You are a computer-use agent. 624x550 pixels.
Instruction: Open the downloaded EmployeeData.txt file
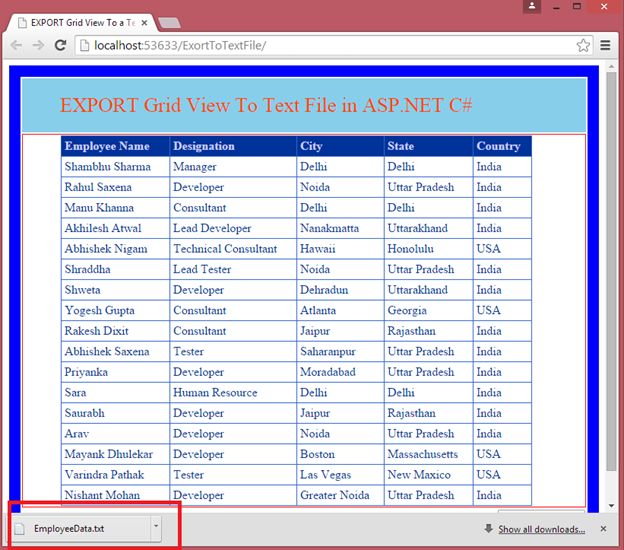(x=81, y=529)
